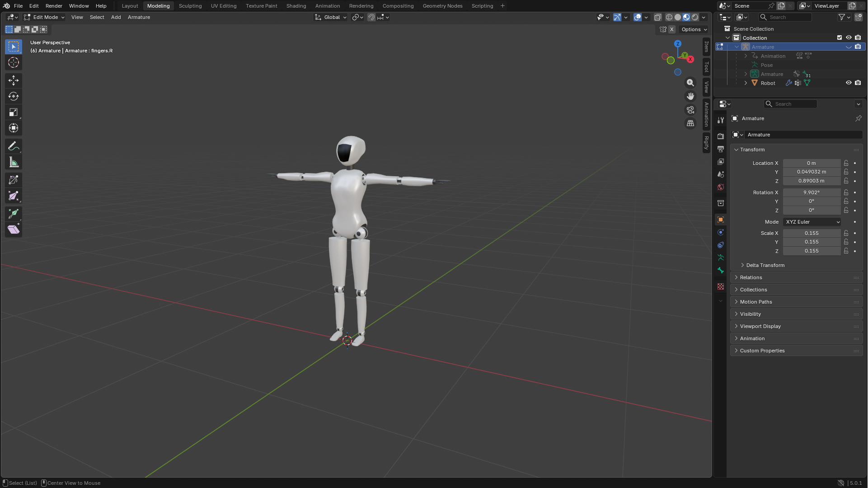Click the Zoom viewport icon
Screen dimensions: 868x488
(690, 83)
